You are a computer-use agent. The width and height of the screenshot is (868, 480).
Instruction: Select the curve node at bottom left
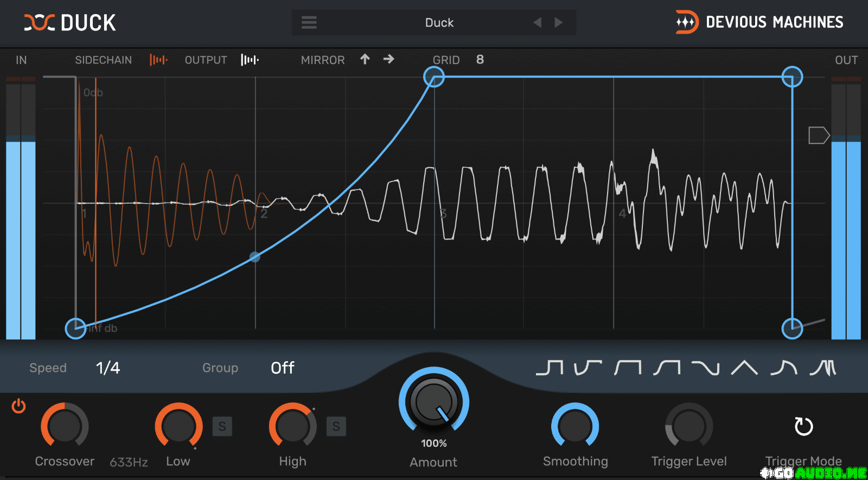75,329
